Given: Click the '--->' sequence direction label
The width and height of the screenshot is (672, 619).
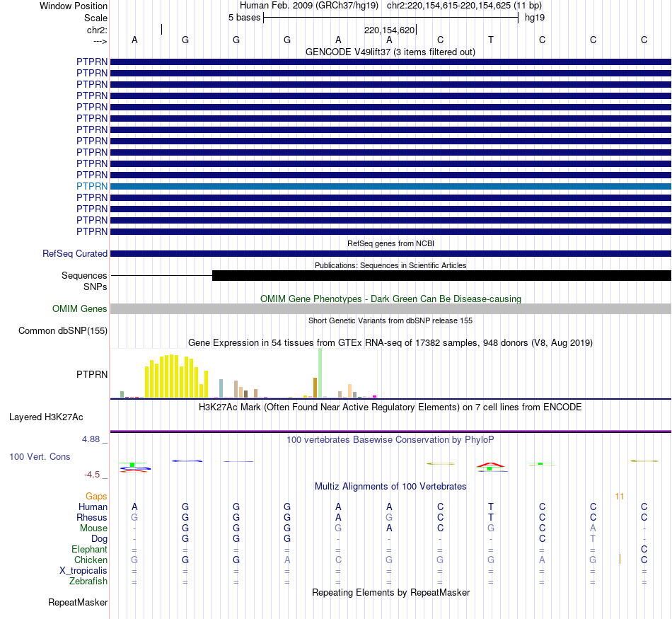Looking at the screenshot, I should pos(100,41).
